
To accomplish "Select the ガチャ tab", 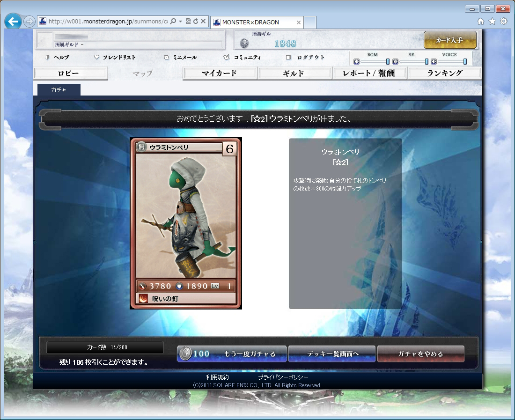I will (x=59, y=89).
